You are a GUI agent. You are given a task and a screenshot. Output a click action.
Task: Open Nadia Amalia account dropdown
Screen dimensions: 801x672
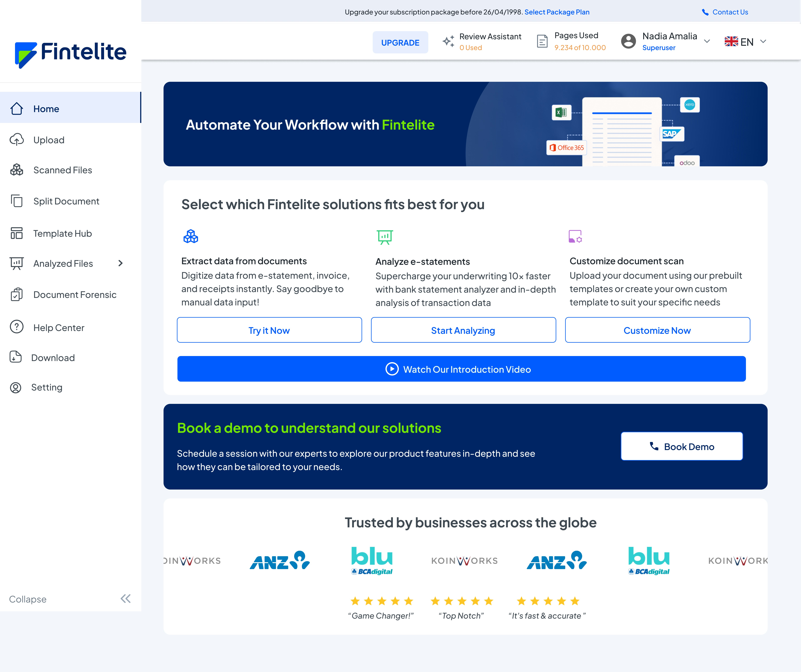pos(707,41)
